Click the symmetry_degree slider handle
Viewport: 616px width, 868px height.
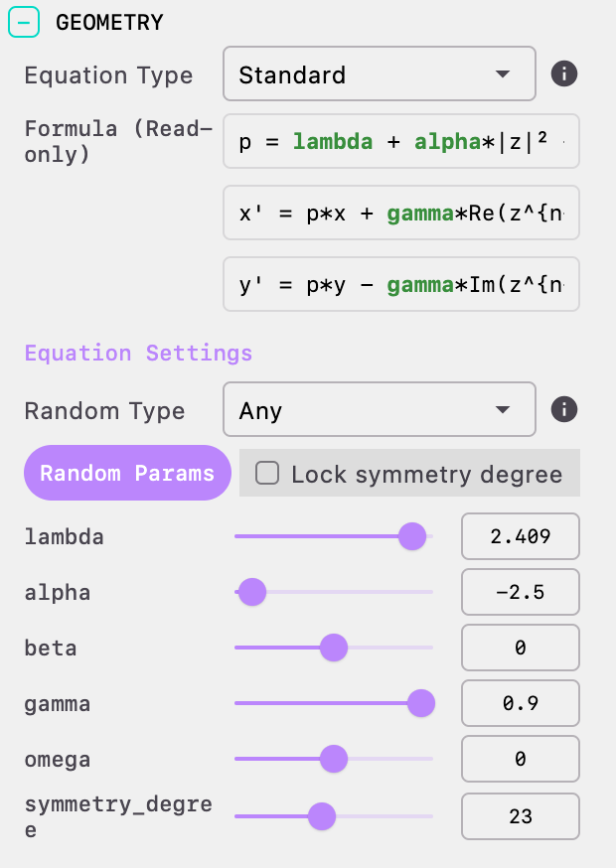pos(322,816)
